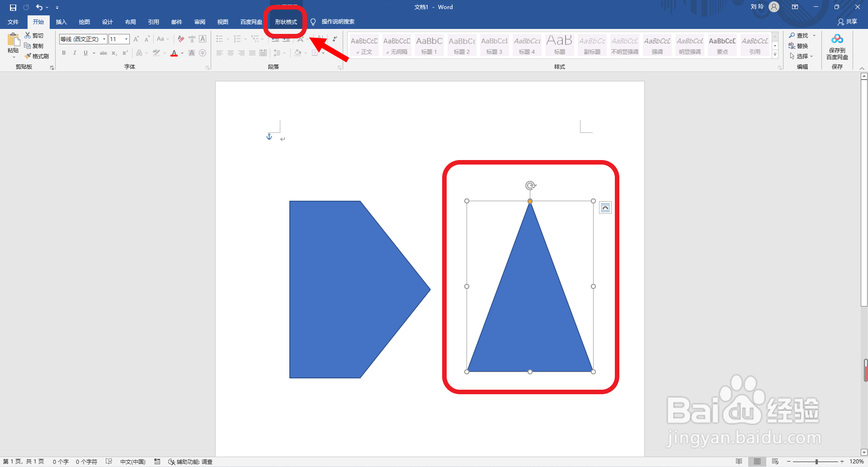This screenshot has height=467, width=868.
Task: Toggle Bold formatting
Action: [64, 53]
